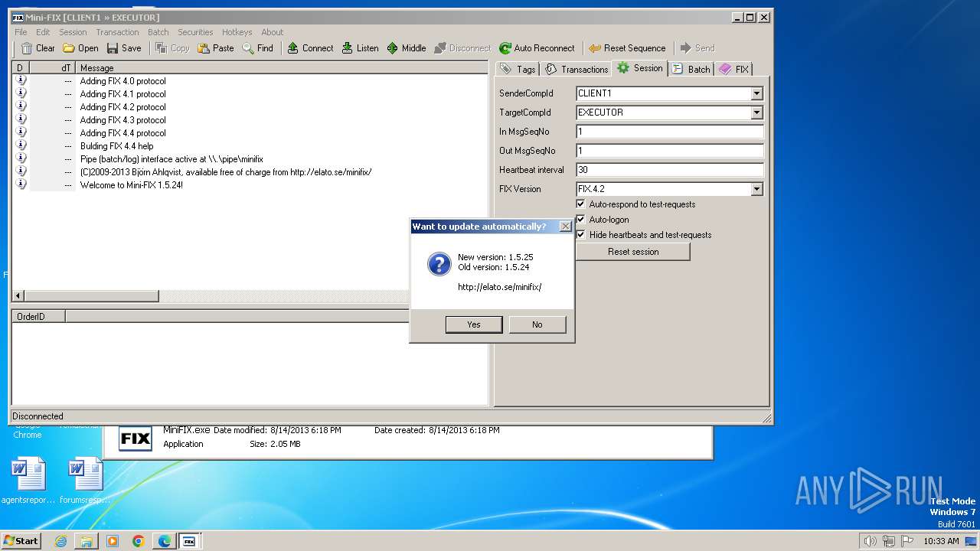Save the log via Save toolbar icon
This screenshot has width=980, height=551.
click(x=113, y=48)
